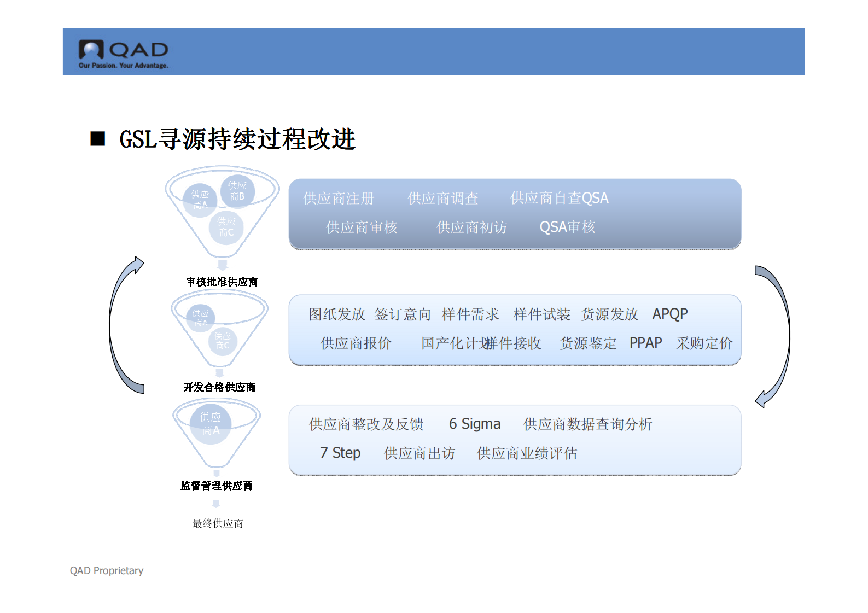Click 供应商整改及反馈 in the third box
This screenshot has height=613, width=868.
coord(366,424)
